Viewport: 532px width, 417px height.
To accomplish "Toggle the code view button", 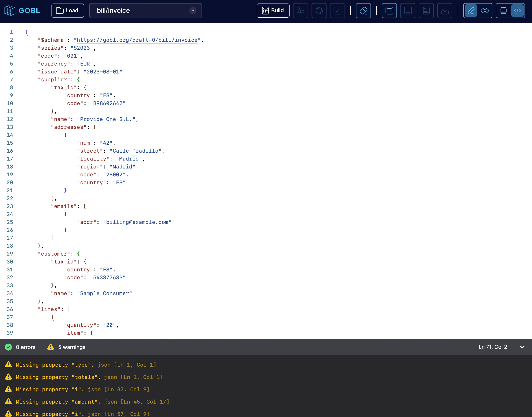I will 517,11.
